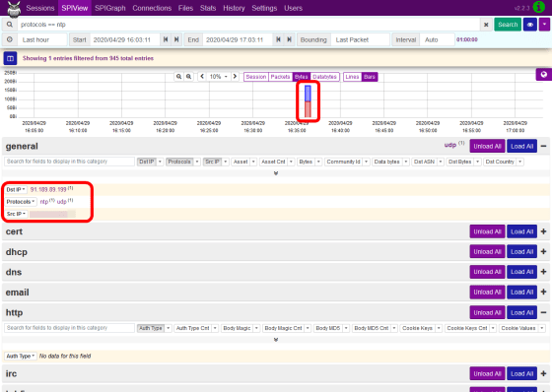The image size is (552, 392).
Task: Open the Last hour time range dropdown
Action: point(42,39)
